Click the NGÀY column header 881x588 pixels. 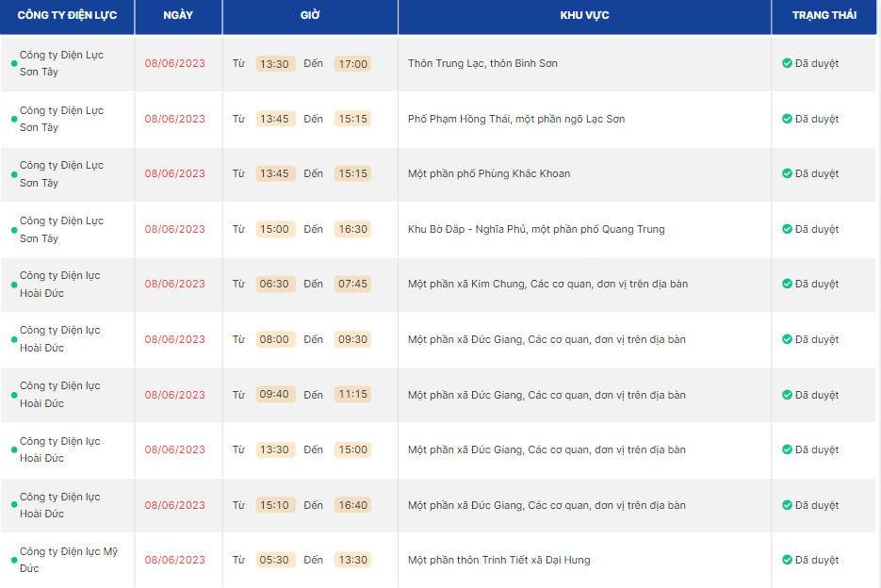tap(178, 16)
